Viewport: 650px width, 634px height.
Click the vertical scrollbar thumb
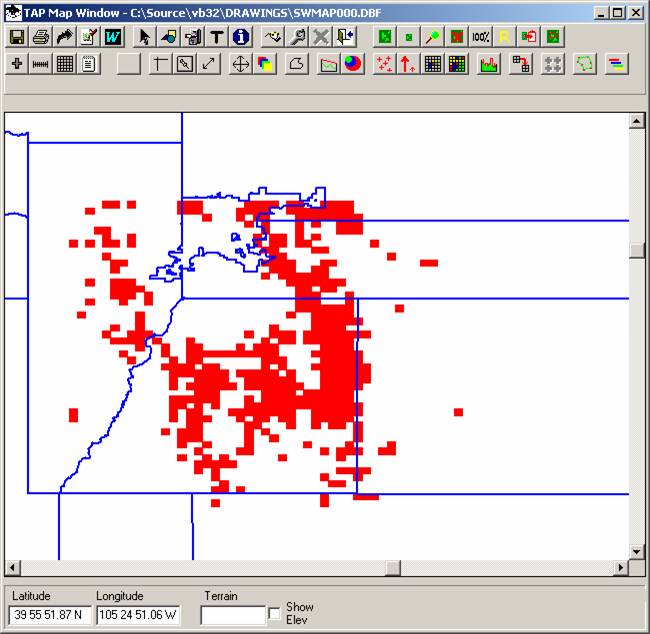point(636,250)
